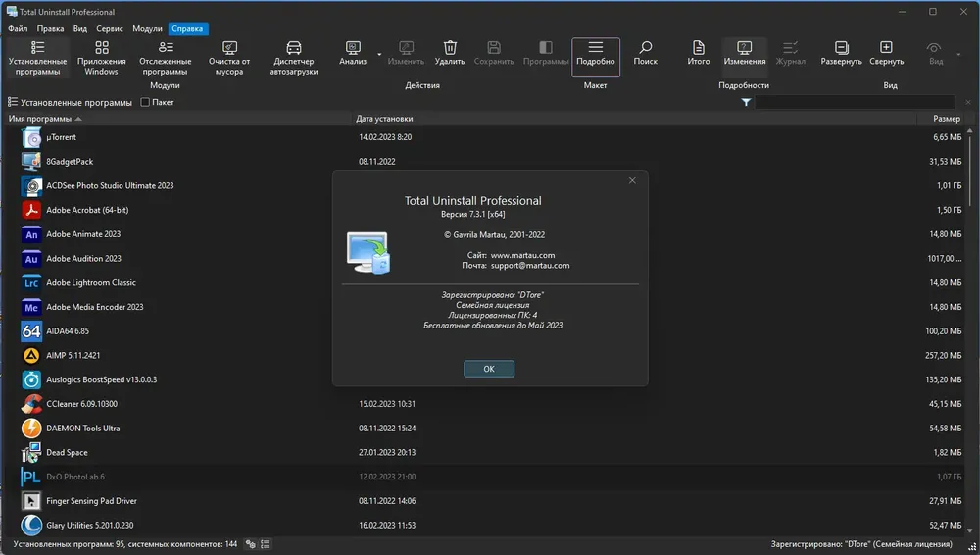Click the search filter input field
The width and height of the screenshot is (980, 555).
(x=855, y=102)
